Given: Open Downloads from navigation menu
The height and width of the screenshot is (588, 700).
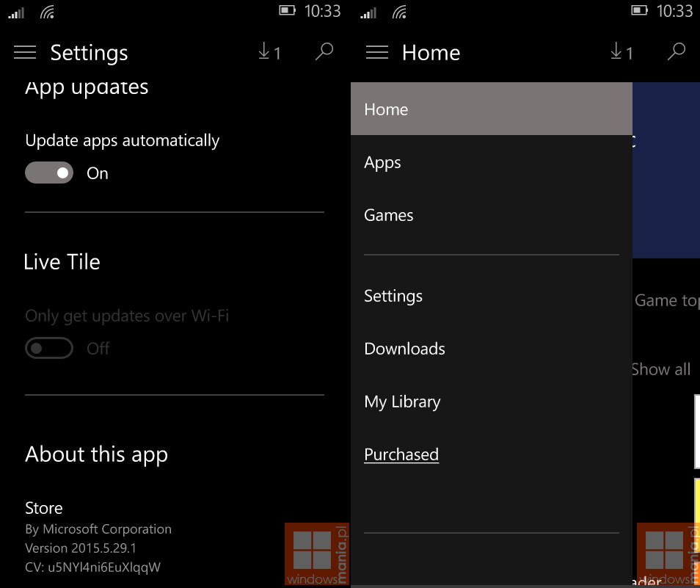Looking at the screenshot, I should [x=492, y=349].
